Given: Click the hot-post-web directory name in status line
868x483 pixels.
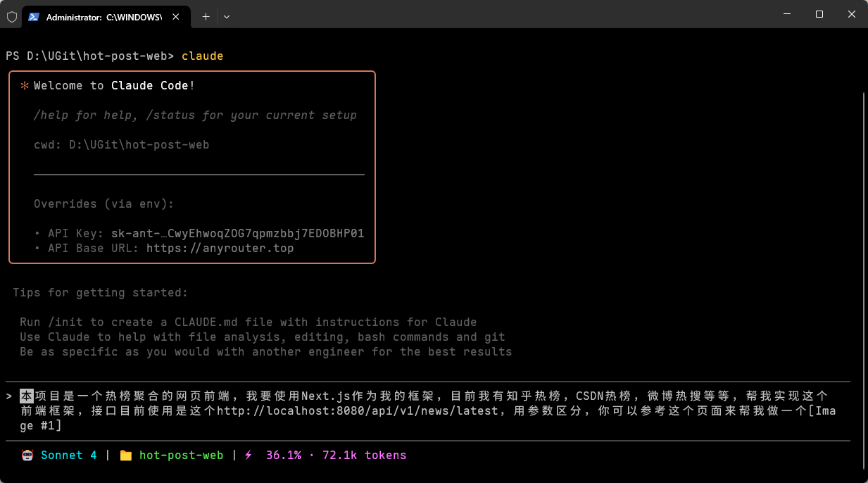Looking at the screenshot, I should click(181, 456).
